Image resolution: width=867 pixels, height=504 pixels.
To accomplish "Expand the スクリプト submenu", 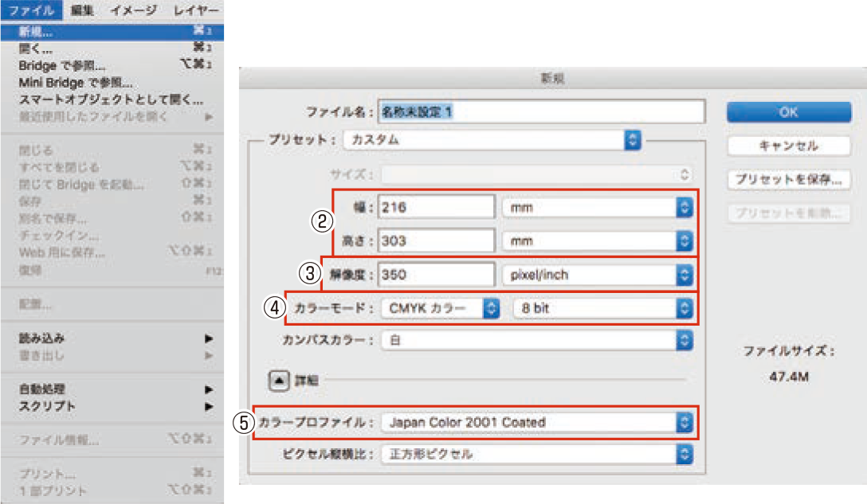I will tap(112, 406).
